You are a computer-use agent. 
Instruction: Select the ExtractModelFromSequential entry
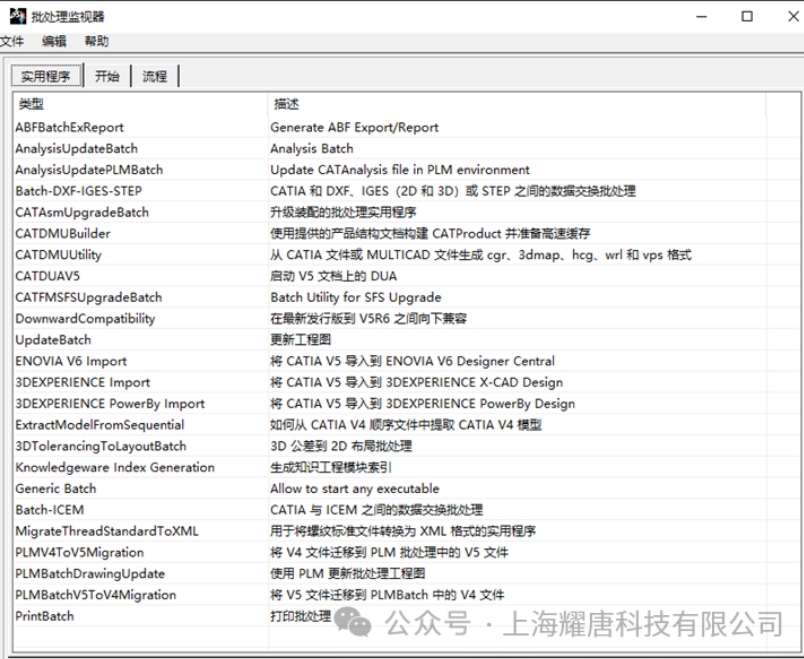(100, 425)
